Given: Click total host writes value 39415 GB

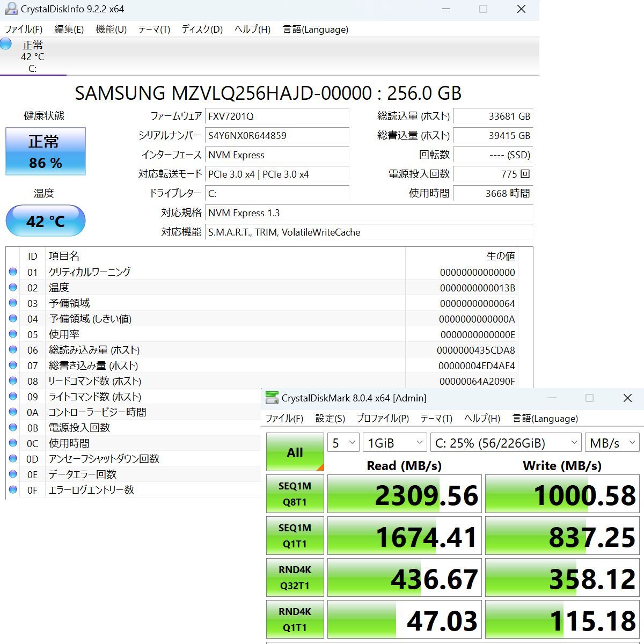Looking at the screenshot, I should (493, 136).
